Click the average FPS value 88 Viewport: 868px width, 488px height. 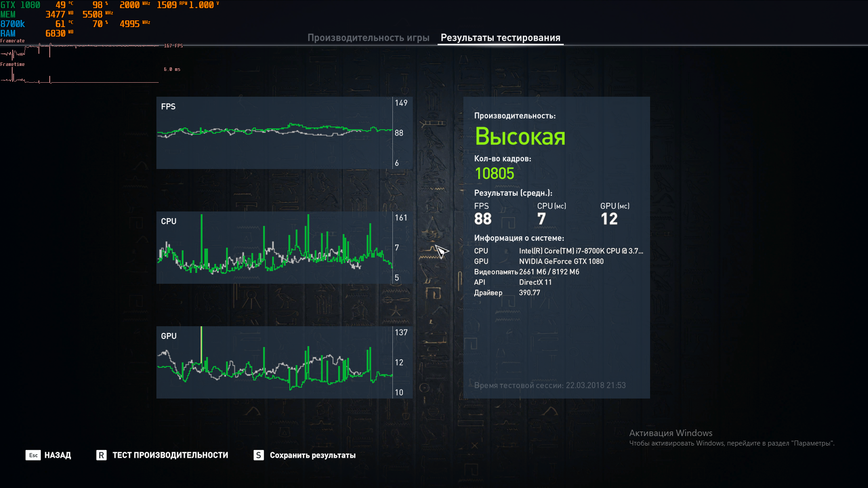pyautogui.click(x=482, y=219)
